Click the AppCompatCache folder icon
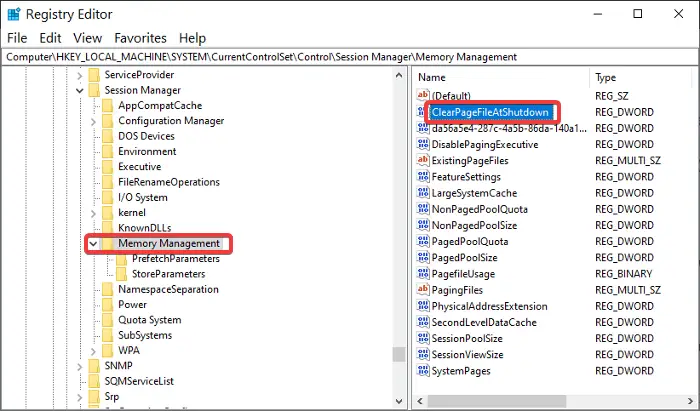 click(108, 106)
